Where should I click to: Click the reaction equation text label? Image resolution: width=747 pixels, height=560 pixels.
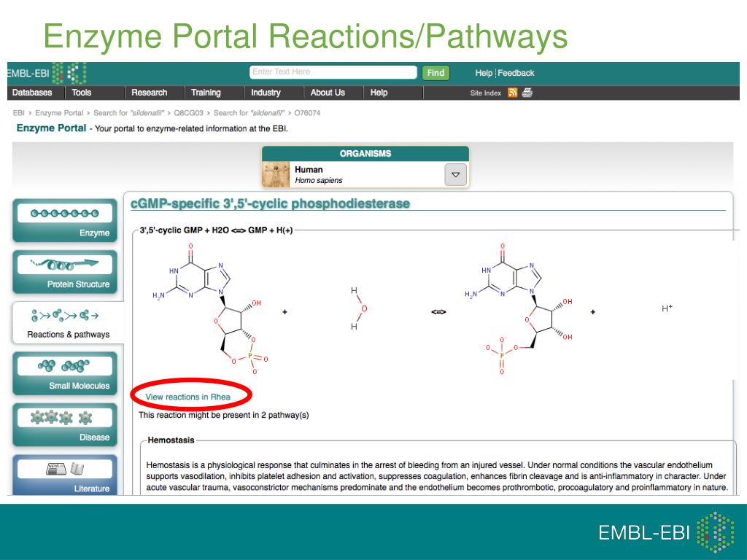pos(216,230)
